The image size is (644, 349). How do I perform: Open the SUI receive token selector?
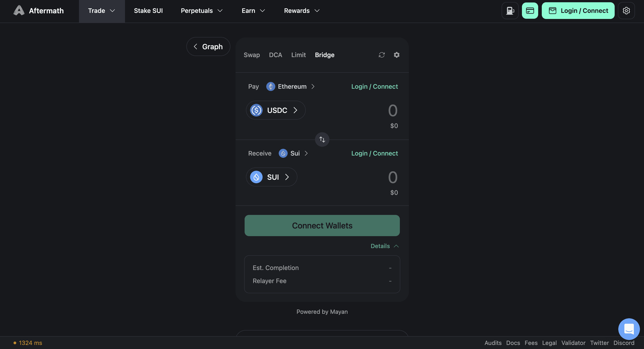271,177
